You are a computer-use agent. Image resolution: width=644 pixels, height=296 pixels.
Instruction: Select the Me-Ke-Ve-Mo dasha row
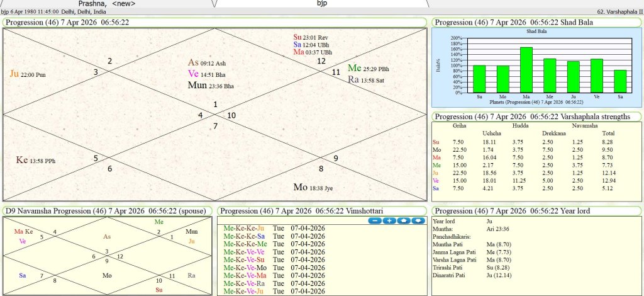245,267
